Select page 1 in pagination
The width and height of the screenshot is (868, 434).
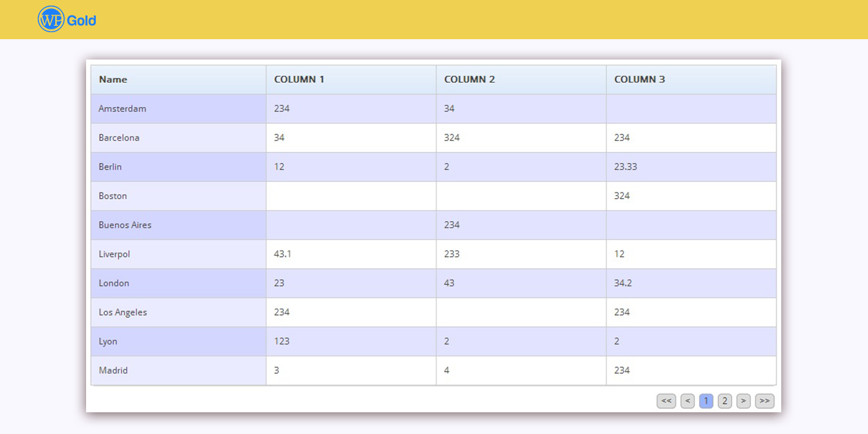(706, 401)
